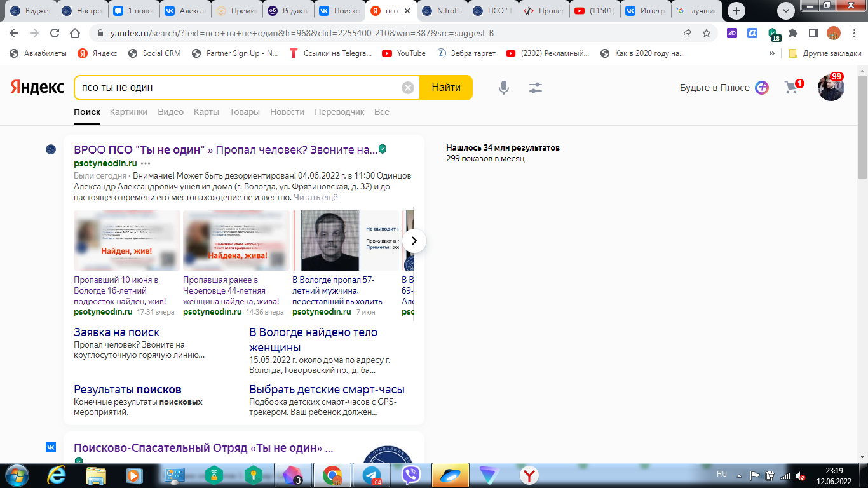The width and height of the screenshot is (868, 488).
Task: Switch to the YouTube (11501) browser tab
Action: click(x=593, y=11)
